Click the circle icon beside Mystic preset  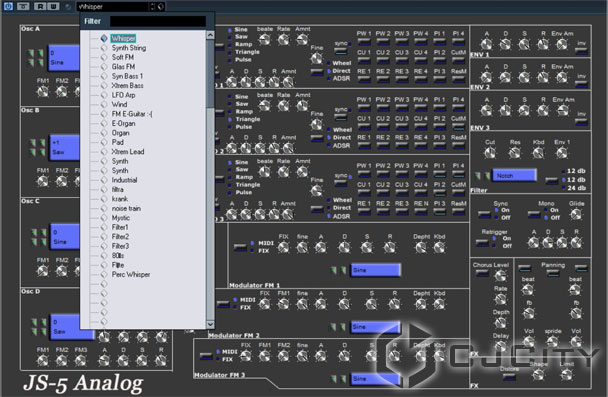104,218
